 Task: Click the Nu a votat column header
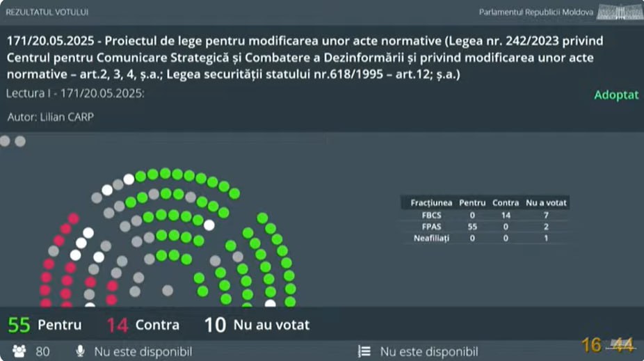[x=546, y=202]
